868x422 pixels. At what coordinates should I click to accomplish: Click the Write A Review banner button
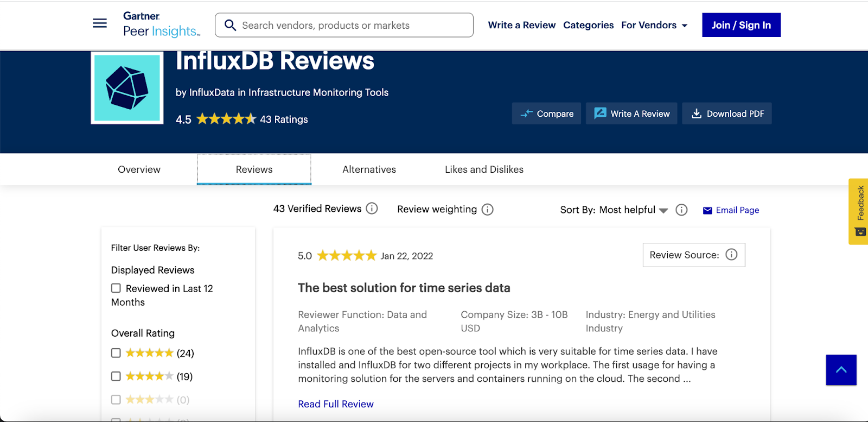[x=631, y=114]
